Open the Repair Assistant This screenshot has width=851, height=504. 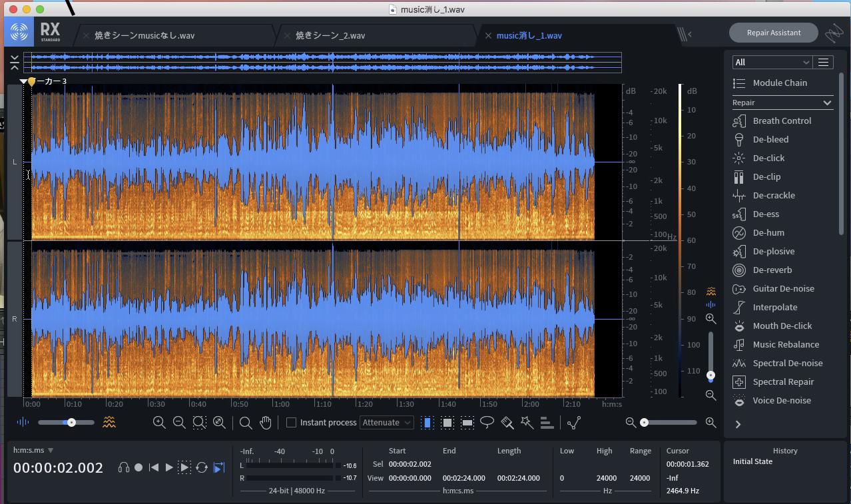(x=773, y=33)
